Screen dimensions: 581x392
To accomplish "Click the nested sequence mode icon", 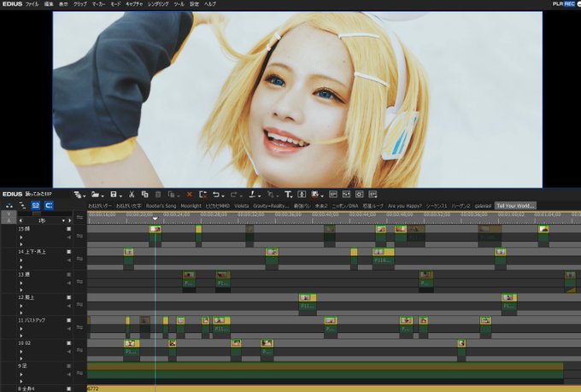I will (x=9, y=205).
